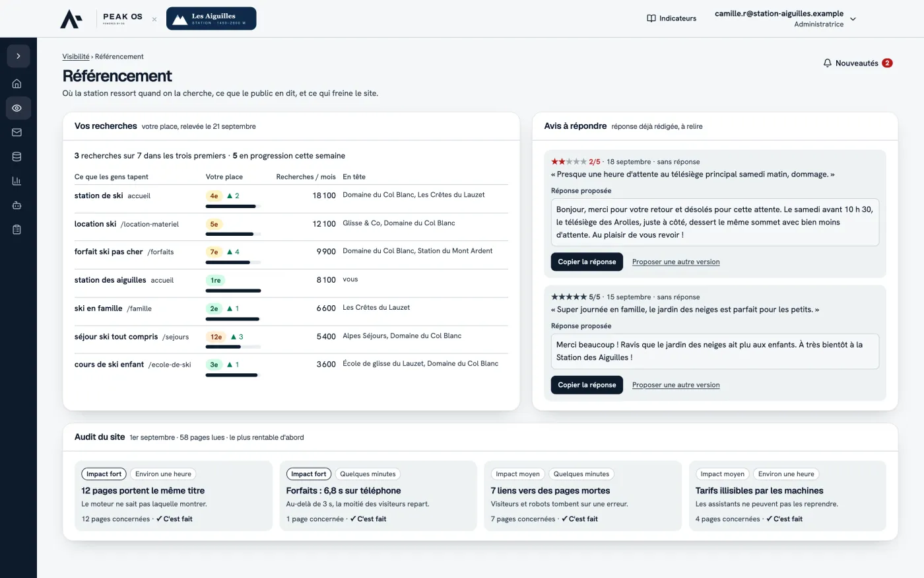Click the '1re' rank badge
924x578 pixels.
215,281
